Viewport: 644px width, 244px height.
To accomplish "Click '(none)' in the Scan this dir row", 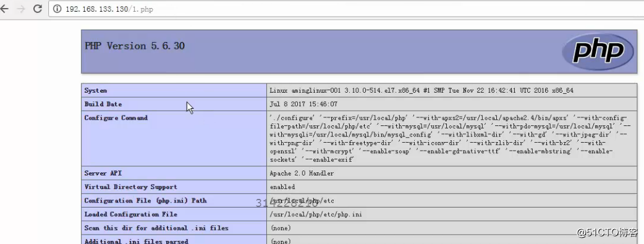I will pyautogui.click(x=281, y=228).
